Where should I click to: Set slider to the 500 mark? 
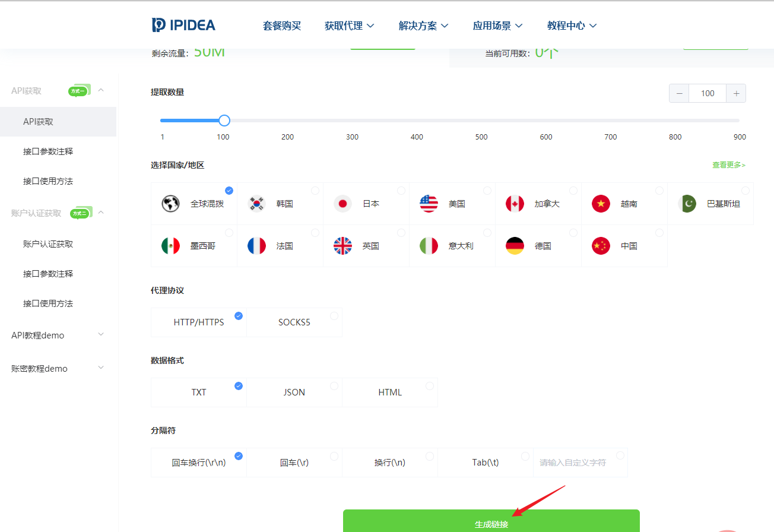pyautogui.click(x=481, y=121)
